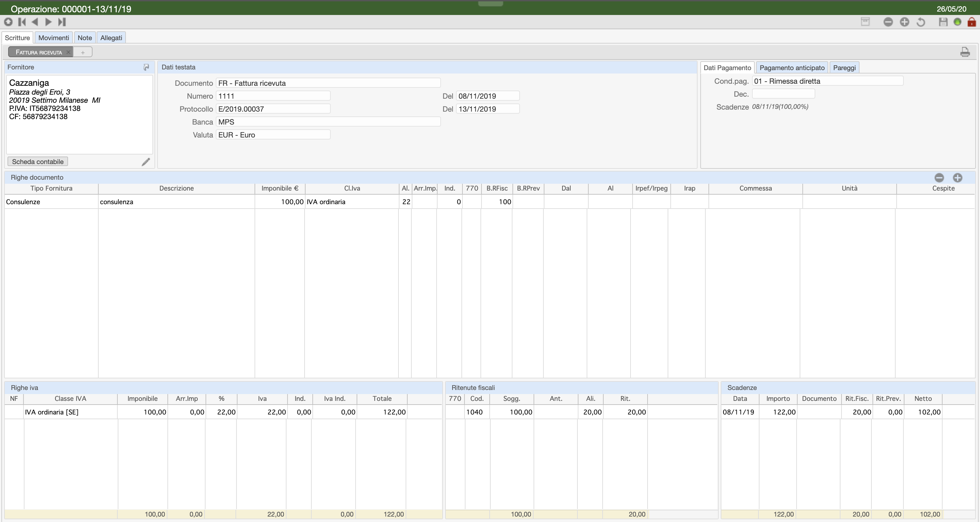Click the top toolbar minus (delete) icon
980x522 pixels.
888,22
